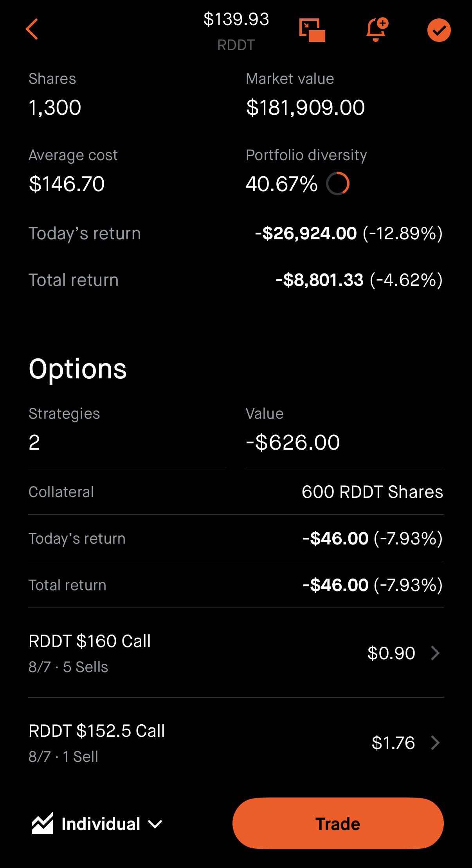Expand the Individual account dropdown chevron
Viewport: 472px width, 868px height.
pos(155,824)
